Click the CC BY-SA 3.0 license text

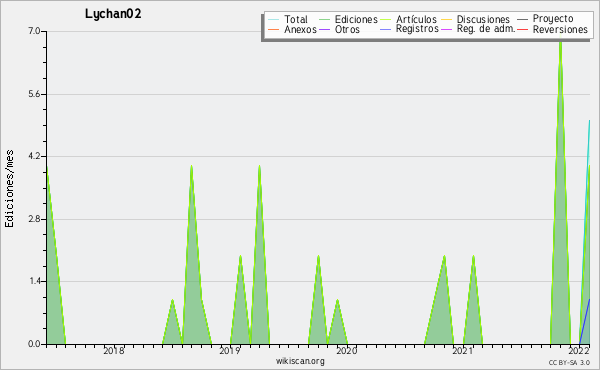tap(569, 362)
